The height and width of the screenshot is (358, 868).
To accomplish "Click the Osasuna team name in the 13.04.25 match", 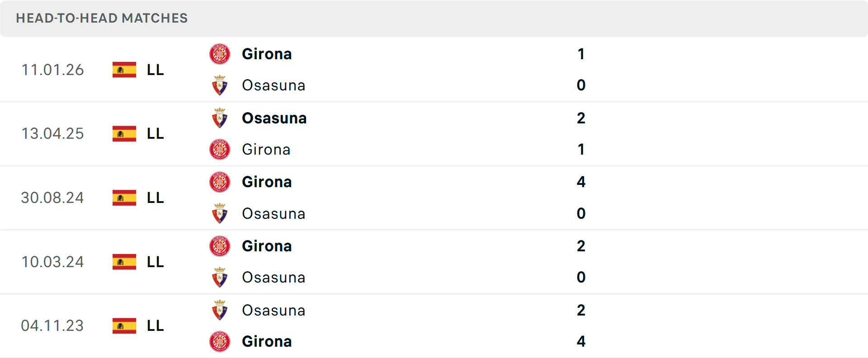I will point(274,118).
